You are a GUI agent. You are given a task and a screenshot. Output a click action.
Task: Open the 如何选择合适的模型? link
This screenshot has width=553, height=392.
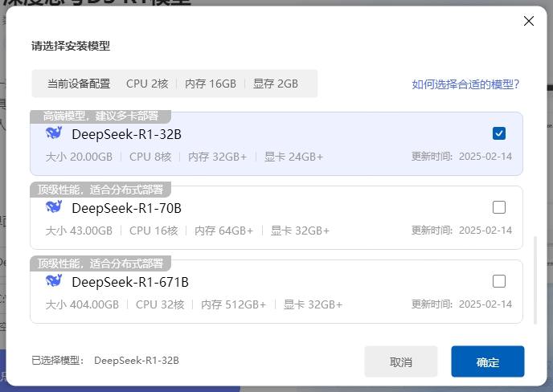pyautogui.click(x=465, y=84)
